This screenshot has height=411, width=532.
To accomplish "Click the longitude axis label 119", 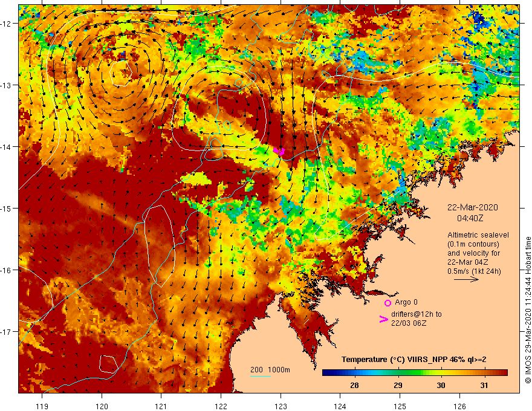I will 42,406.
